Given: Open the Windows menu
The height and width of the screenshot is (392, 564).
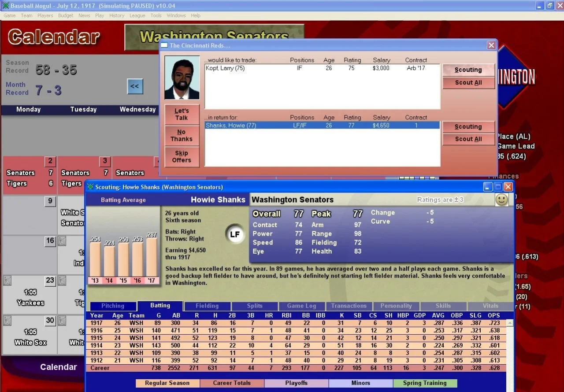Looking at the screenshot, I should [176, 15].
